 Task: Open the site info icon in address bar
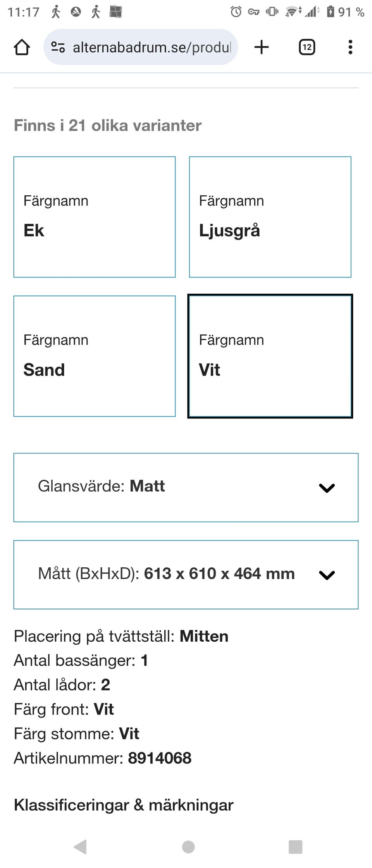(58, 47)
